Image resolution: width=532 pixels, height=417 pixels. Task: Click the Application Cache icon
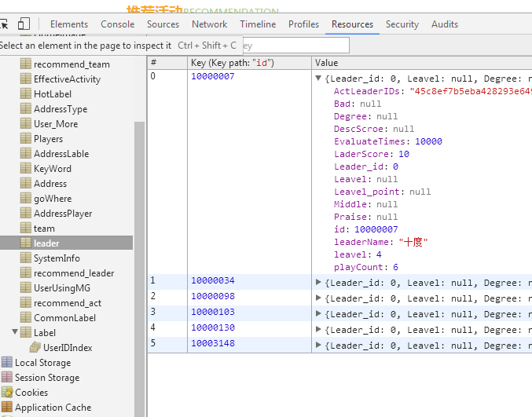point(7,407)
